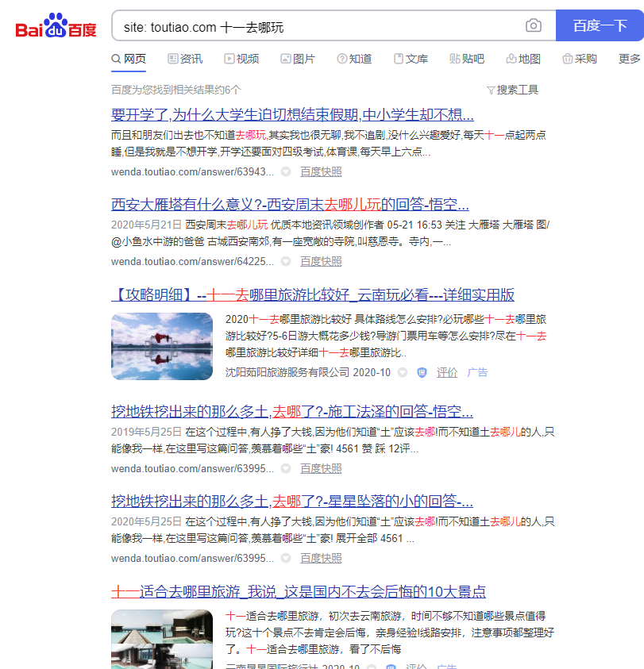
Task: Open 百度快照 for 星星坠落 result
Action: tap(321, 559)
